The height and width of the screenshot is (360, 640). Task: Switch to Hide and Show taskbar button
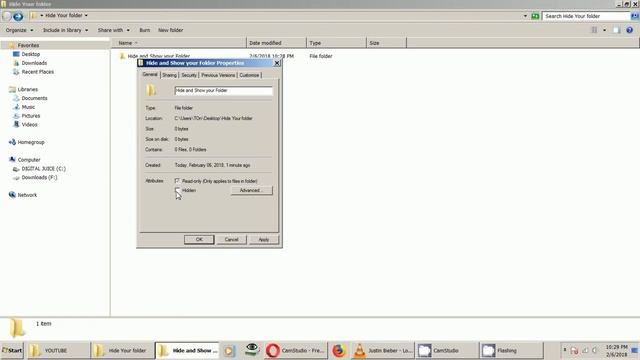pos(187,351)
